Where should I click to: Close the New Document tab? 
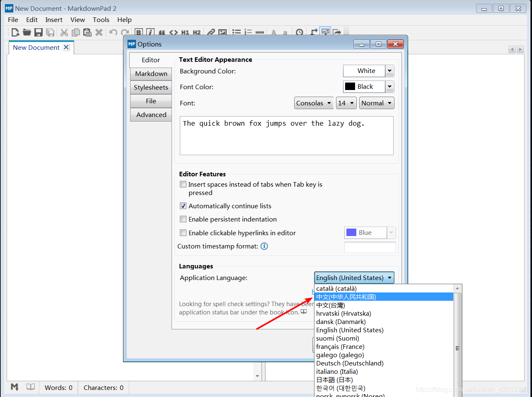[66, 47]
